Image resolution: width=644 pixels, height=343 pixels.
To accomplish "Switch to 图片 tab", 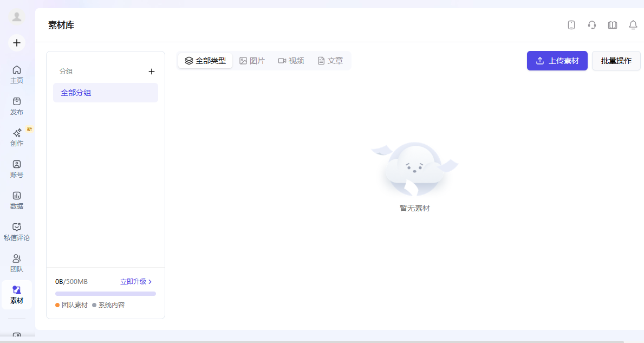I will pos(252,61).
